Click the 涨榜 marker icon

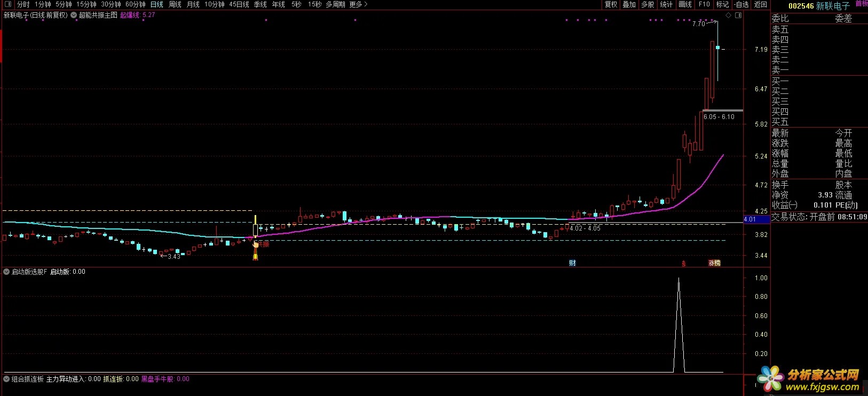pyautogui.click(x=714, y=263)
